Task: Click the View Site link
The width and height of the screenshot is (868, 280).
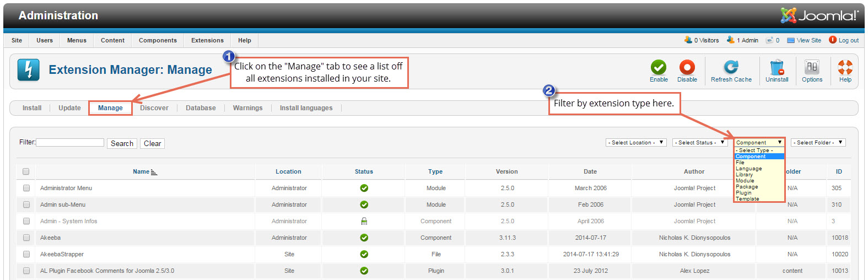Action: click(808, 40)
